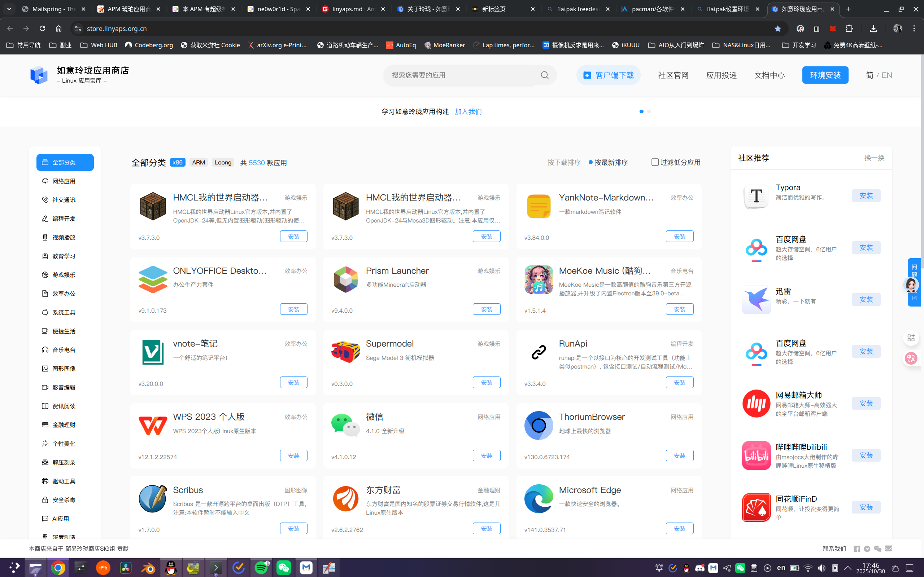Click the 加入我们 link
The height and width of the screenshot is (577, 924).
468,111
